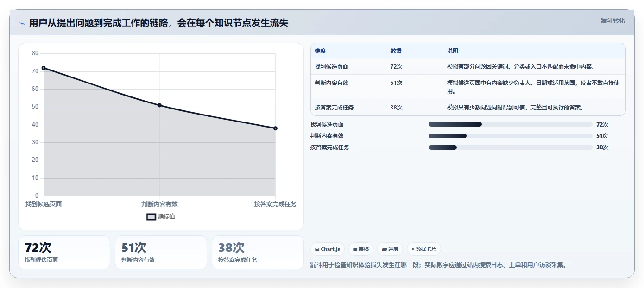Click the chart data point at 按答案完成任务
This screenshot has height=288, width=644.
(275, 128)
